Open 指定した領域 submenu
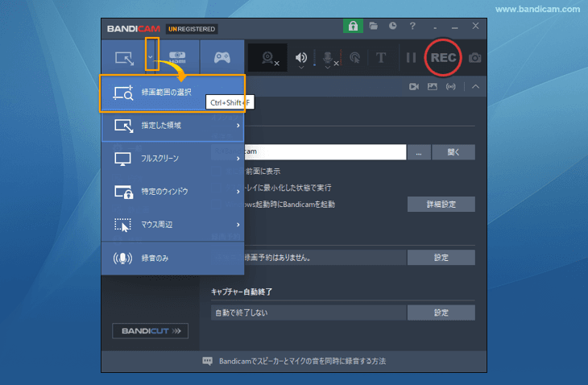 pos(173,126)
